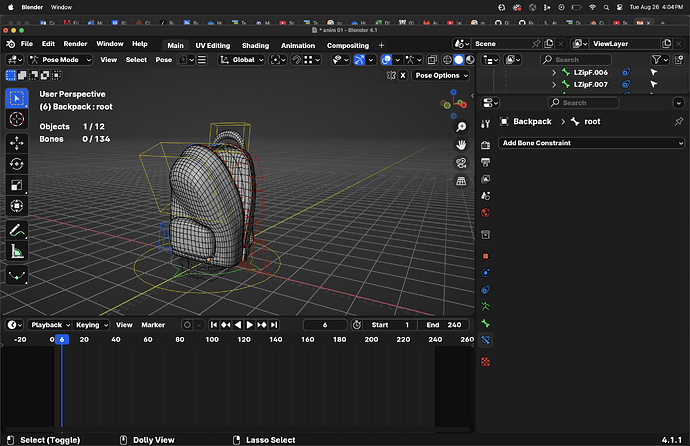Screen dimensions: 690x446
Task: Select the Transform tool
Action: tap(17, 206)
